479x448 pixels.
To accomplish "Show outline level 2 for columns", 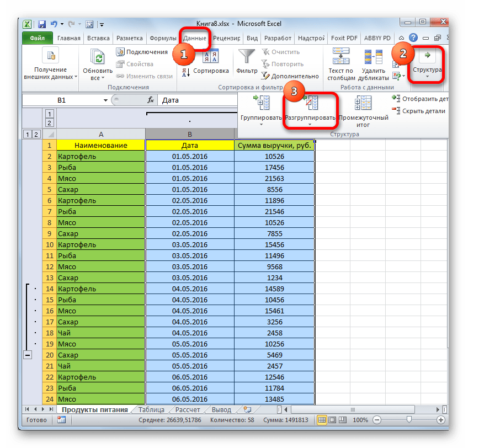I will point(49,123).
